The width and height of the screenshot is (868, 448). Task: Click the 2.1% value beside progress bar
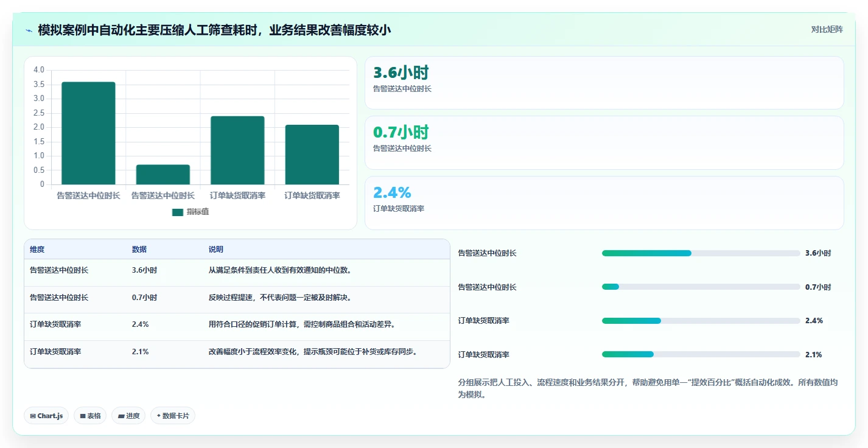pos(814,355)
